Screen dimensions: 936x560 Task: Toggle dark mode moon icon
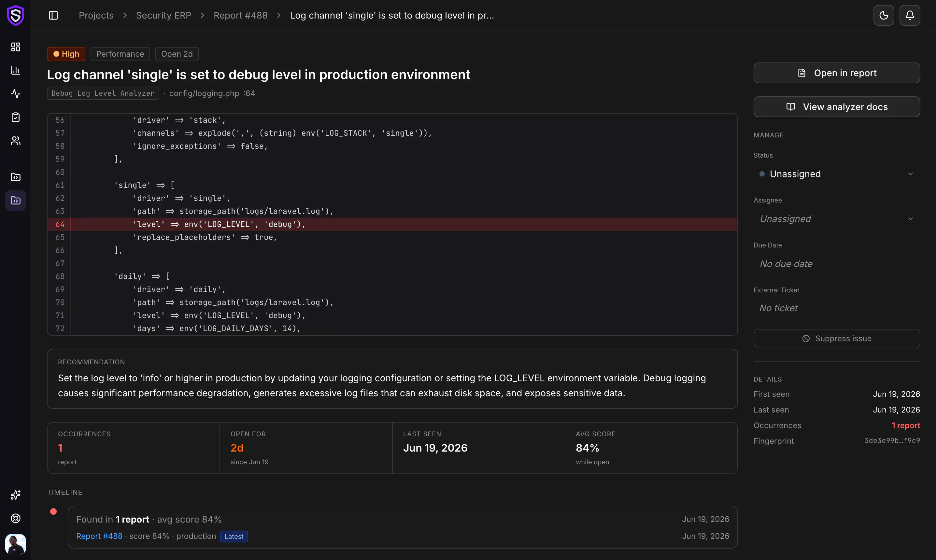click(884, 16)
